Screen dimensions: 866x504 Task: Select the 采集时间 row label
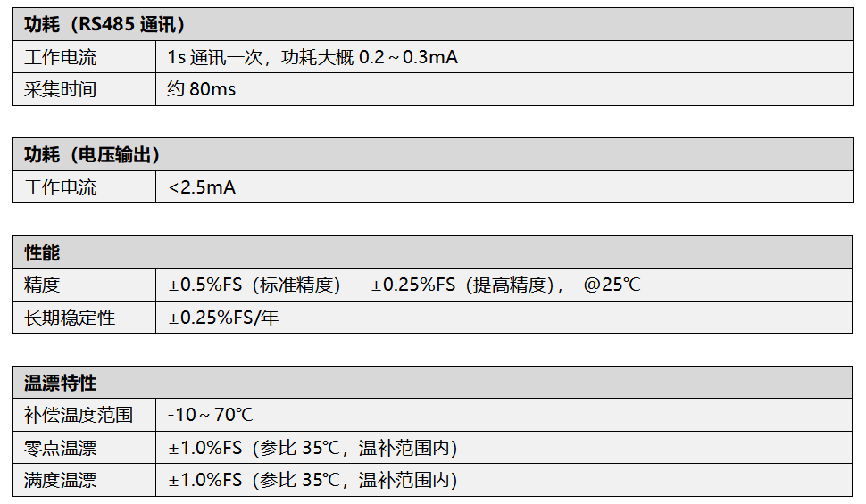point(85,89)
